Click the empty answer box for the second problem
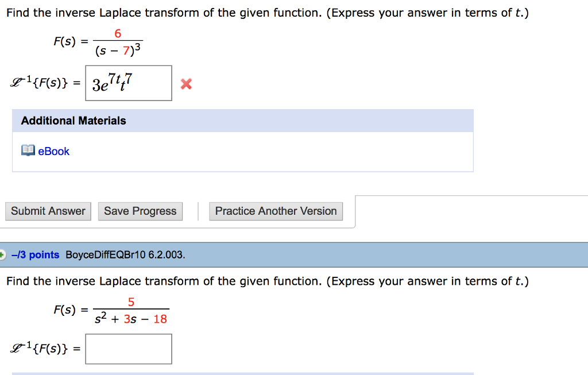 128,349
